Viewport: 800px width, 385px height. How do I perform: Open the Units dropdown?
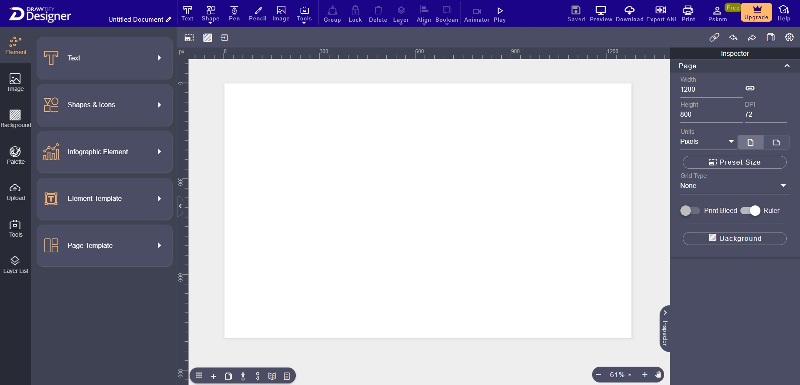click(708, 142)
